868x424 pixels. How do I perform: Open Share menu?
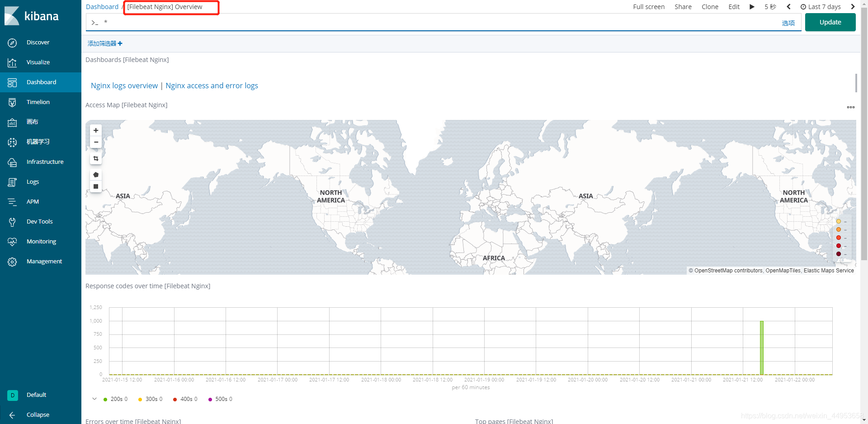[683, 7]
